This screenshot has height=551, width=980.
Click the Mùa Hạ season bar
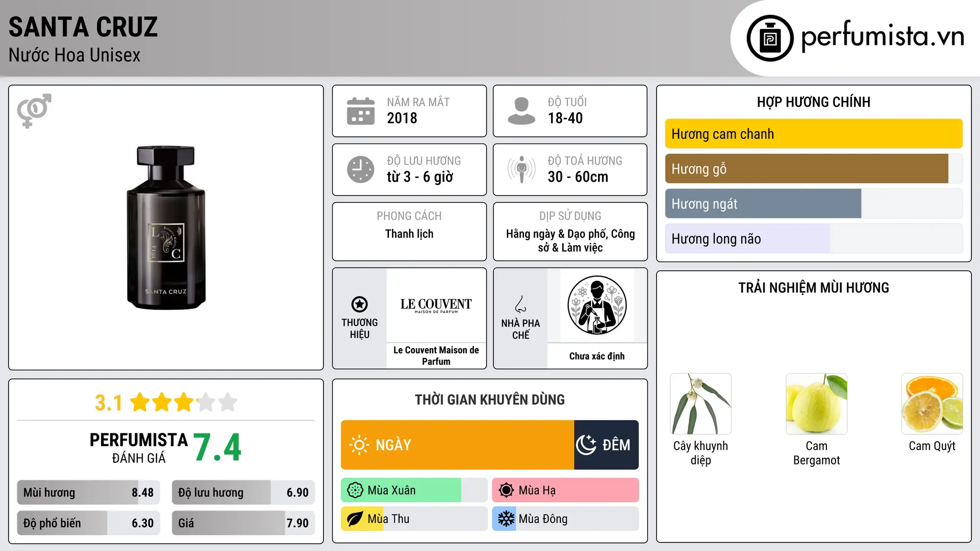pyautogui.click(x=566, y=490)
